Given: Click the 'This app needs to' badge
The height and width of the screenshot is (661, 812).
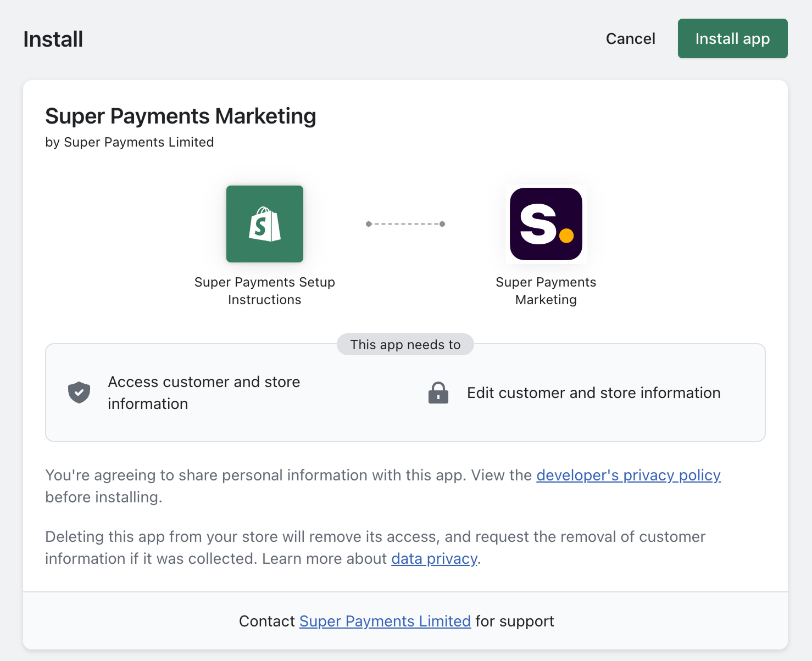Looking at the screenshot, I should (x=405, y=344).
